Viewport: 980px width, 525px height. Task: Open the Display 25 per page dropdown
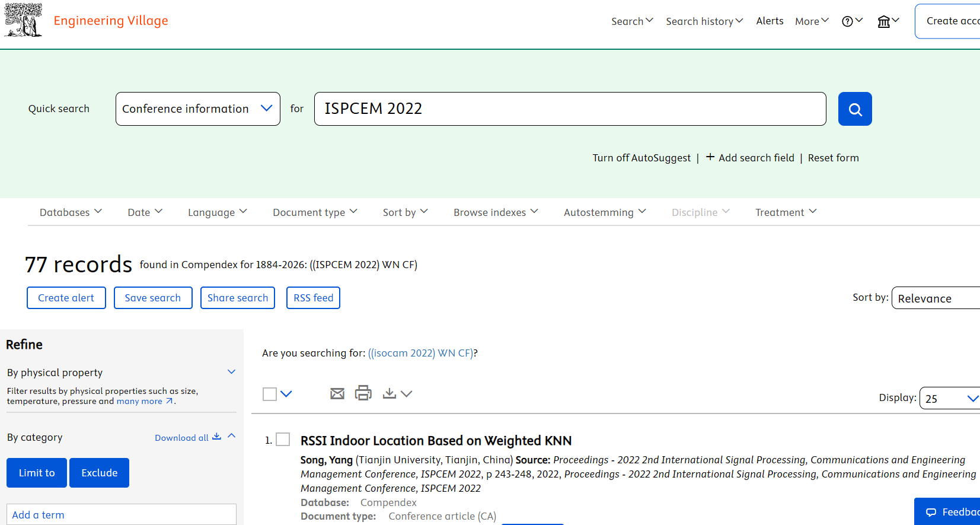point(949,398)
